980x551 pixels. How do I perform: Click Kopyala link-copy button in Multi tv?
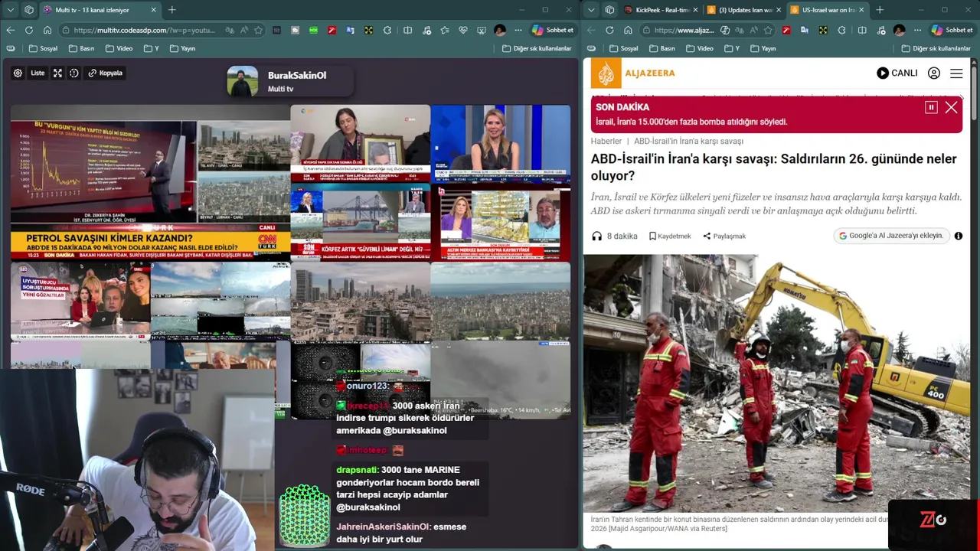click(x=105, y=73)
